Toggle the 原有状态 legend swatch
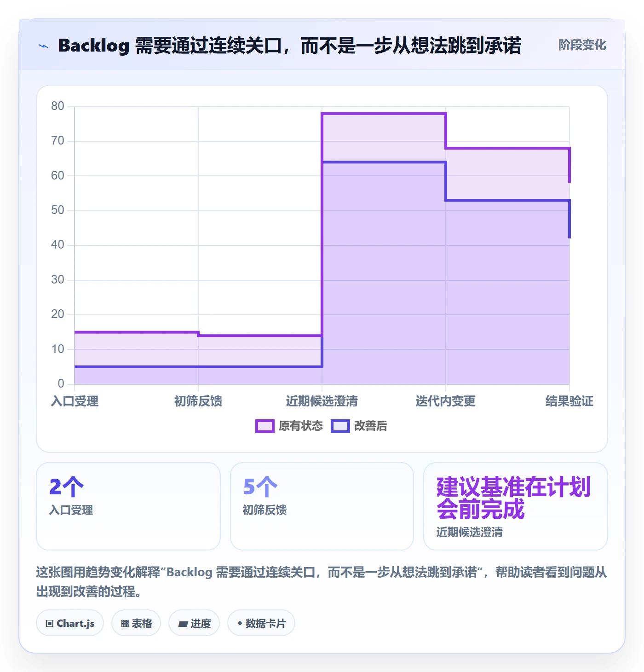 point(265,426)
